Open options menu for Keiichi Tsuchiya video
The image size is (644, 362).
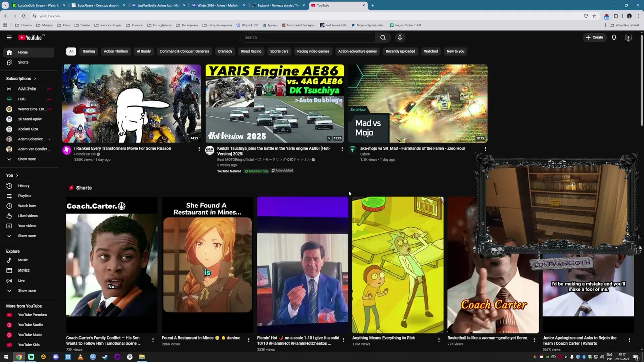click(x=342, y=149)
